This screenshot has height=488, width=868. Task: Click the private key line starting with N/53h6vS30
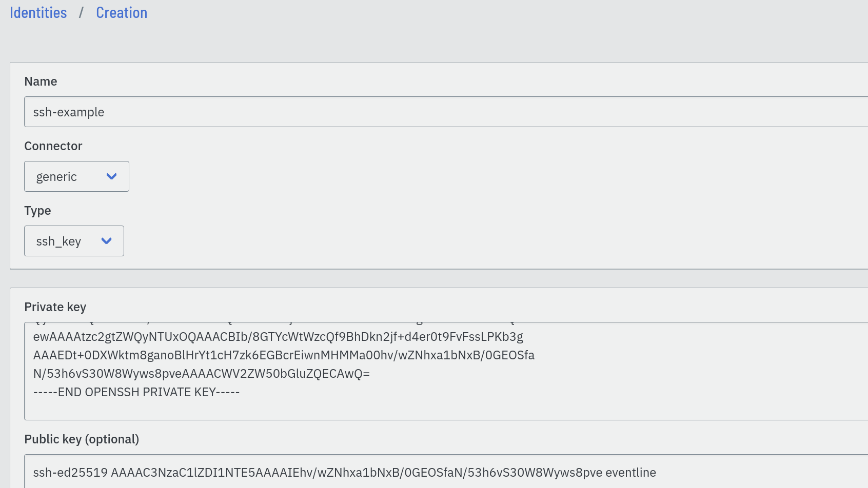[202, 374]
